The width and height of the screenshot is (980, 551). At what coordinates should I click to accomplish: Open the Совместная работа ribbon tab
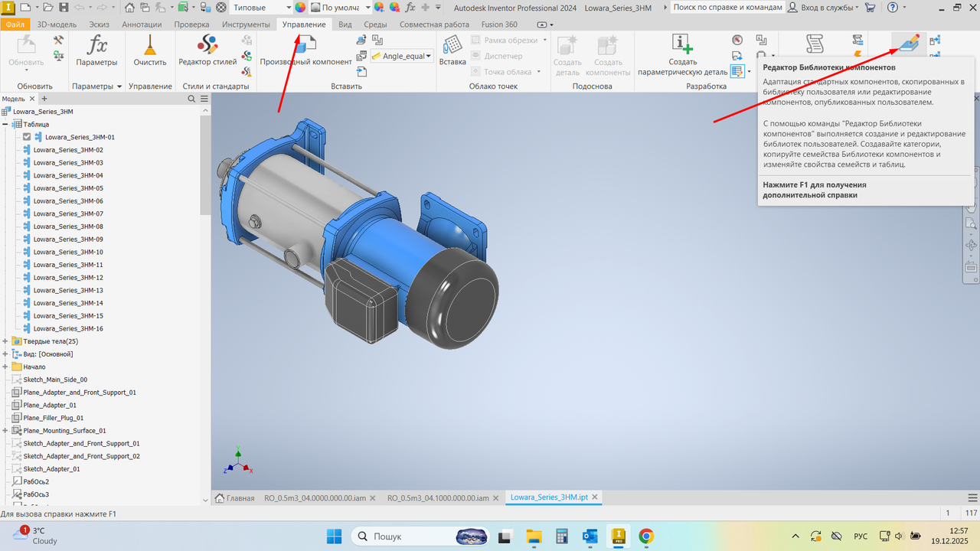[x=434, y=24]
